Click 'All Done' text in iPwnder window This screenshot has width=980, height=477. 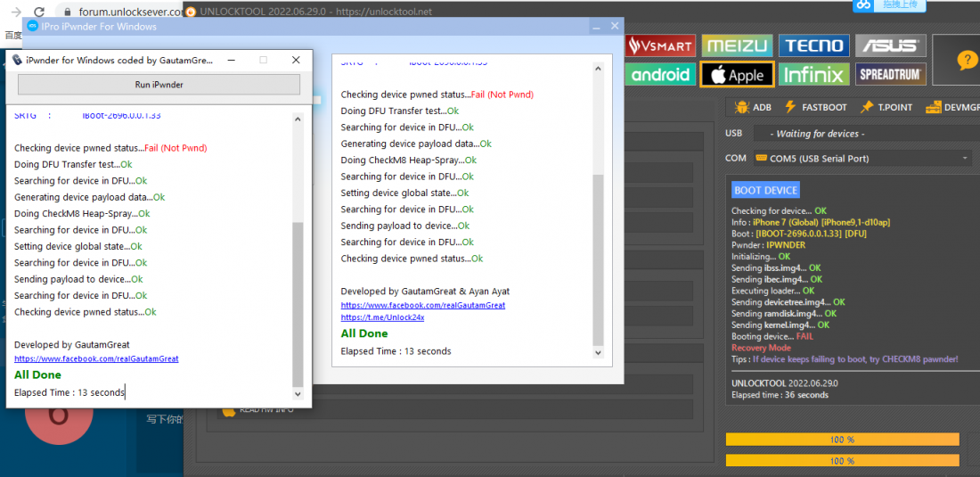click(x=37, y=375)
